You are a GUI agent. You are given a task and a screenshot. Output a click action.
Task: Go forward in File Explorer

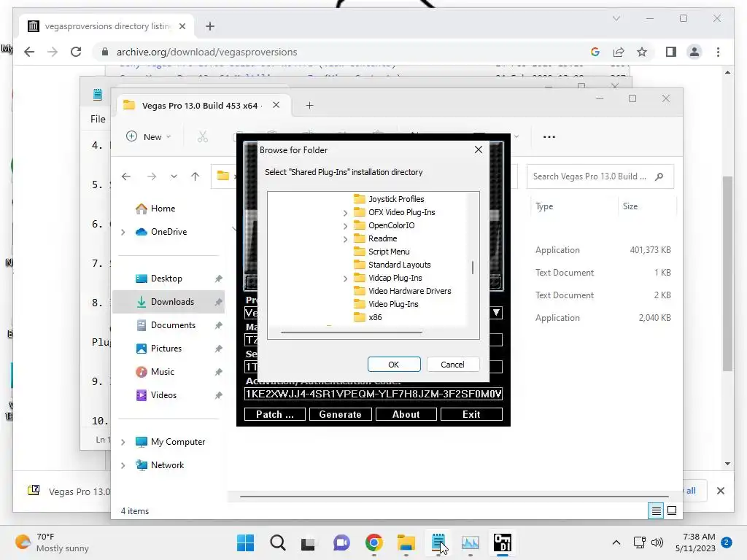click(x=152, y=176)
